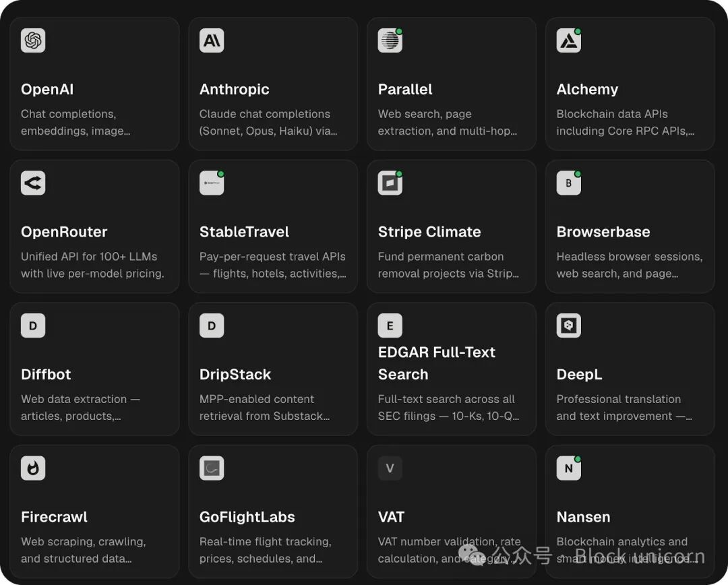The height and width of the screenshot is (585, 728).
Task: Click the Anthropic Claude chat completions description
Action: point(268,122)
